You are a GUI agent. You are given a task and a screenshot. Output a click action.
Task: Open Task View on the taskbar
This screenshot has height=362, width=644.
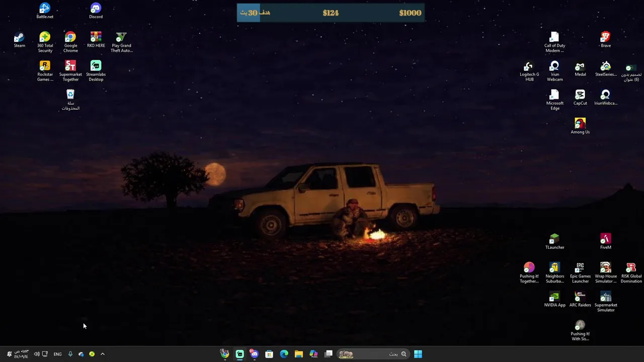click(x=329, y=354)
